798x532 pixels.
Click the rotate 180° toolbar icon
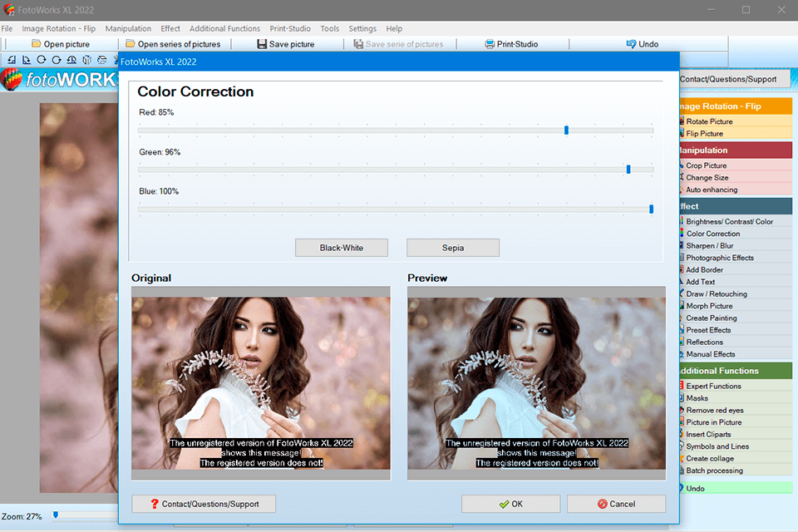coord(71,60)
